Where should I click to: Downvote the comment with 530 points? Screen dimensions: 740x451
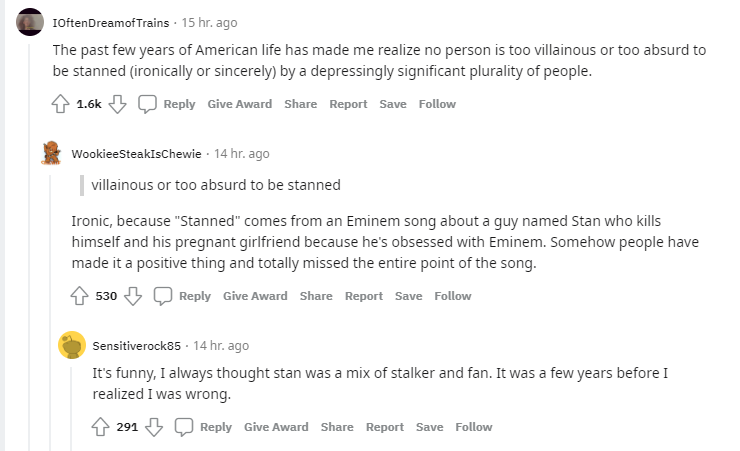click(x=133, y=296)
